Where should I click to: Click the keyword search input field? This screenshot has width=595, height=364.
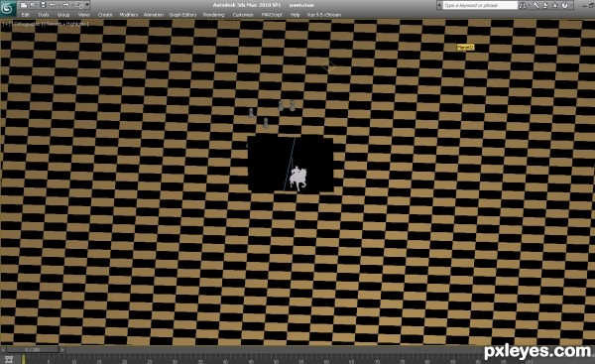(480, 5)
